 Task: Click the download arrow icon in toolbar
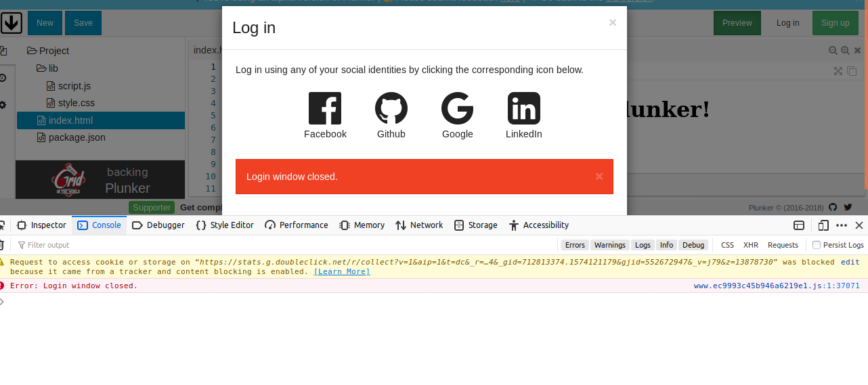tap(12, 23)
